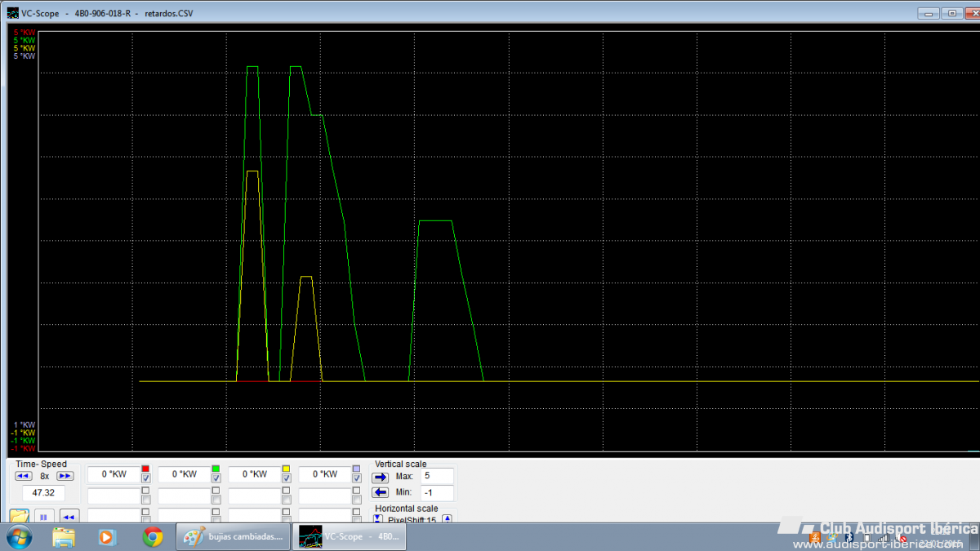Viewport: 980px width, 551px height.
Task: Pick the red channel color swatch
Action: click(146, 469)
